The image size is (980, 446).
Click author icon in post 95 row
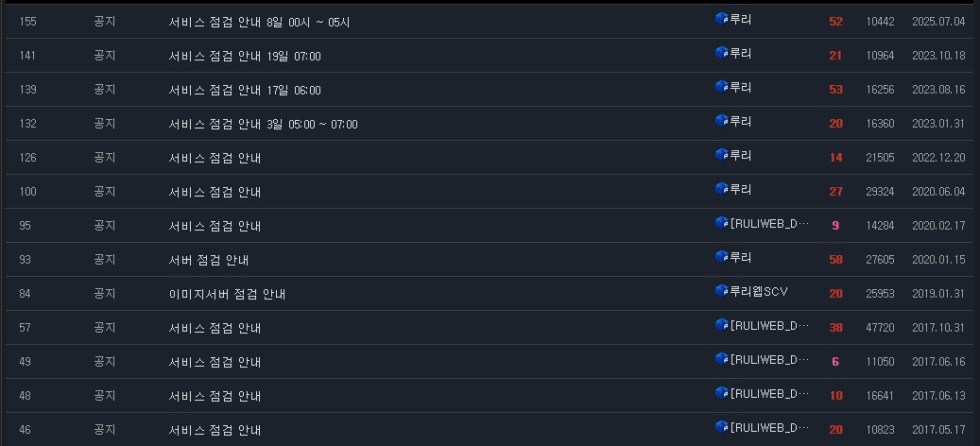pos(722,222)
